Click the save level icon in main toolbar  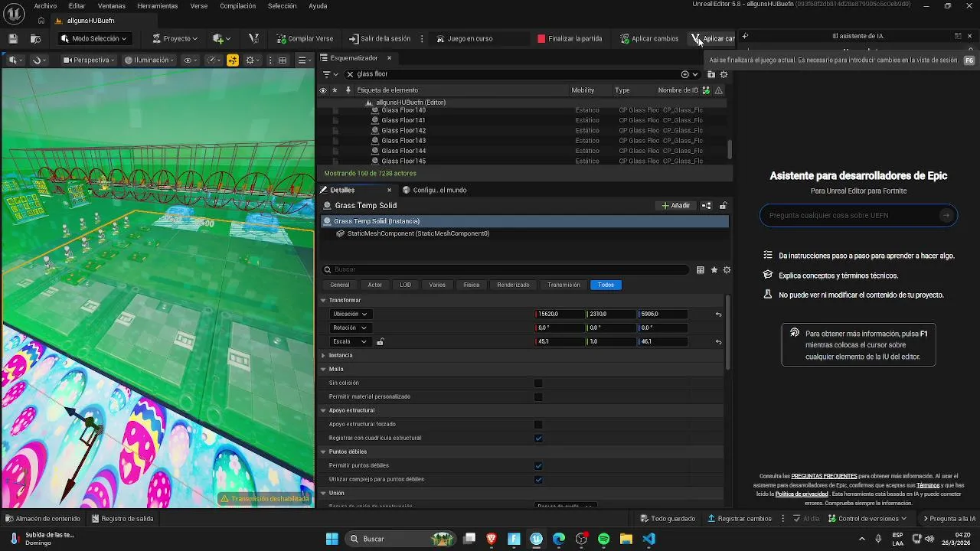tap(13, 38)
